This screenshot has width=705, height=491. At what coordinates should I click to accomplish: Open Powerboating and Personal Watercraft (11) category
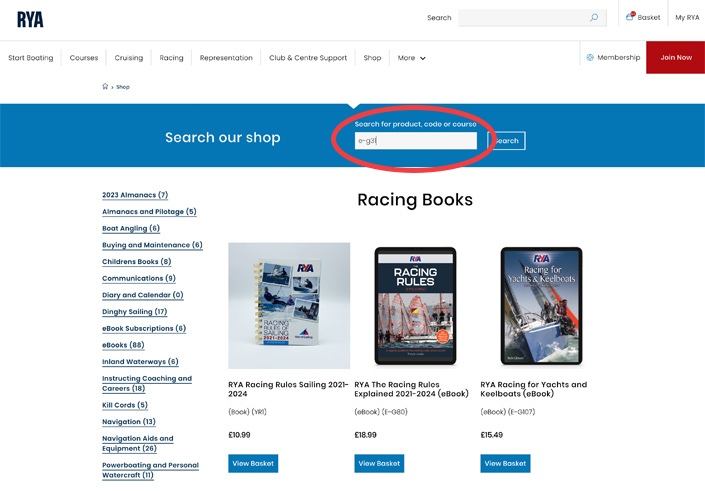[x=151, y=470]
